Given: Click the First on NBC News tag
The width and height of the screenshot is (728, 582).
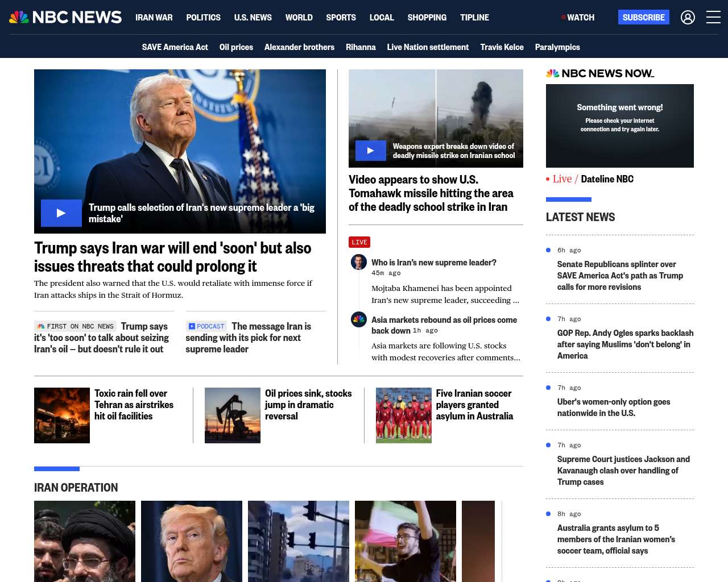Looking at the screenshot, I should 76,326.
